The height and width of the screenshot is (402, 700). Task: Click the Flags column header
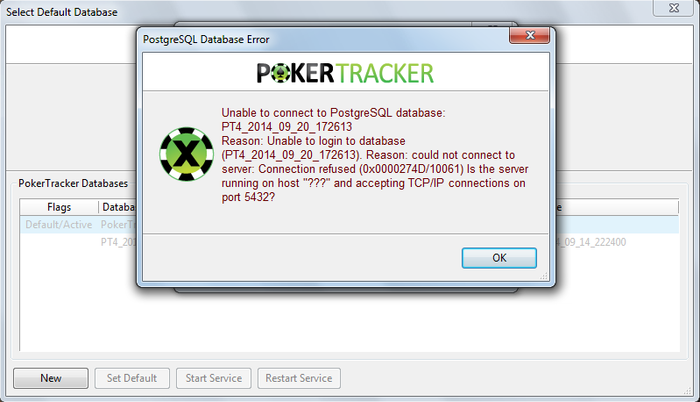pos(59,207)
